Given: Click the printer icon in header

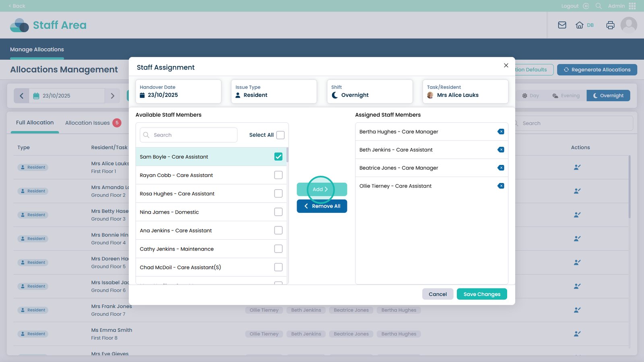Looking at the screenshot, I should point(610,25).
